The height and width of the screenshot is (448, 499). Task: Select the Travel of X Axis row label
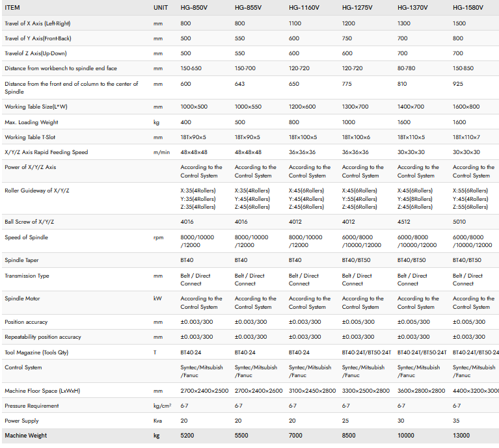36,23
